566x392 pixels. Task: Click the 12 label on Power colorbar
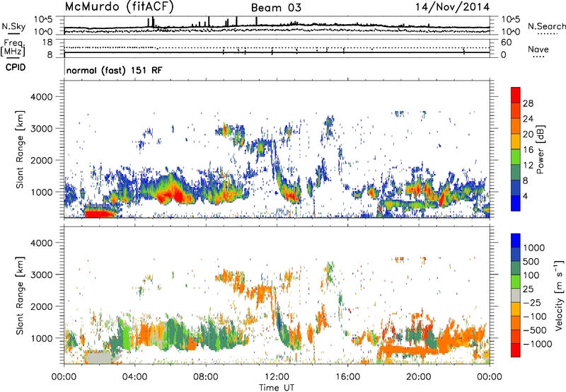coord(528,166)
